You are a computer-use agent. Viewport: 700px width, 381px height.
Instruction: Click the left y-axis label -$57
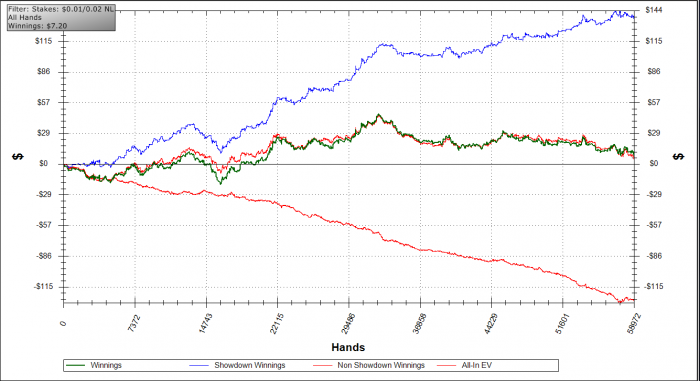pos(43,225)
